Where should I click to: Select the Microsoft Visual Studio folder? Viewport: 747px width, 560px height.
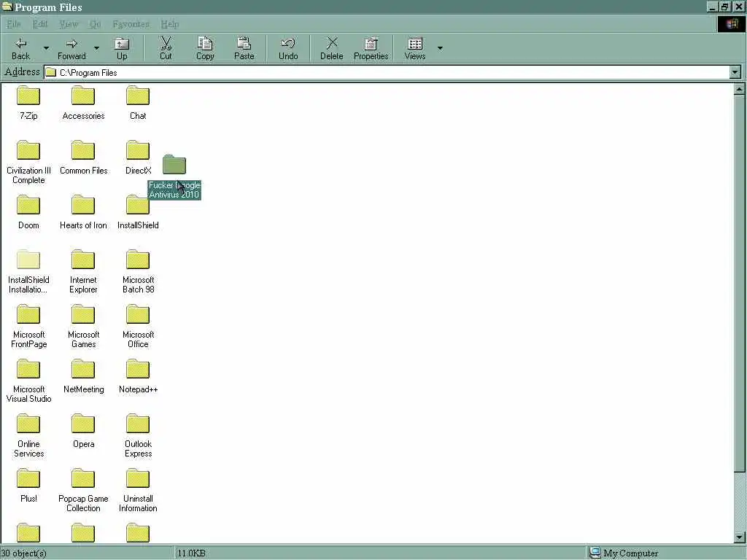coord(28,381)
